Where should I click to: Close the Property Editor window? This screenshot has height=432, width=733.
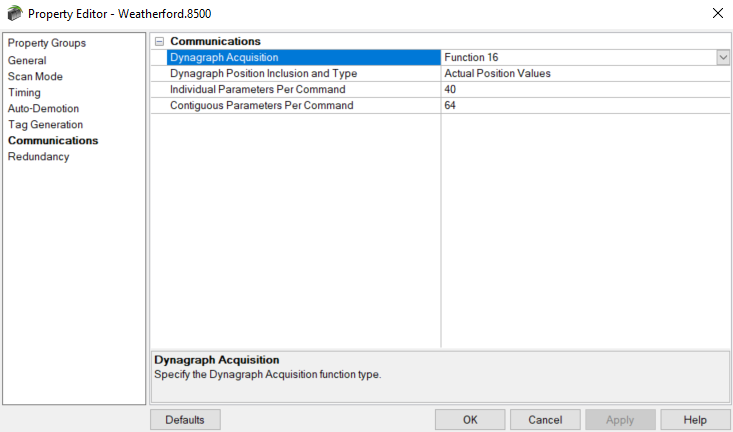pos(718,13)
